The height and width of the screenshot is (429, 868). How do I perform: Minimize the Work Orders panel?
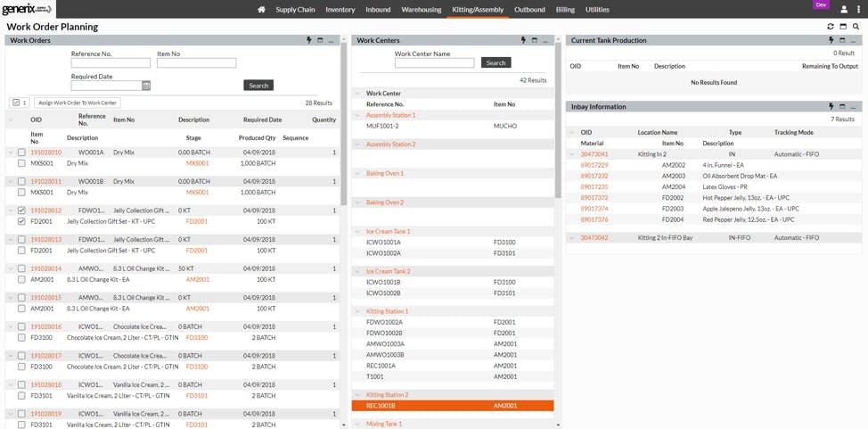tap(331, 41)
